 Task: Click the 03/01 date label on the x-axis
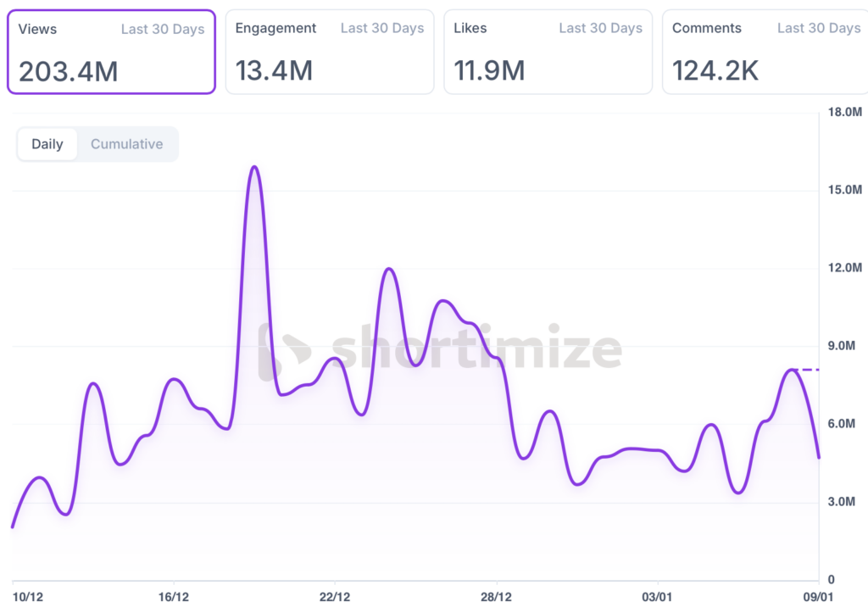point(657,597)
